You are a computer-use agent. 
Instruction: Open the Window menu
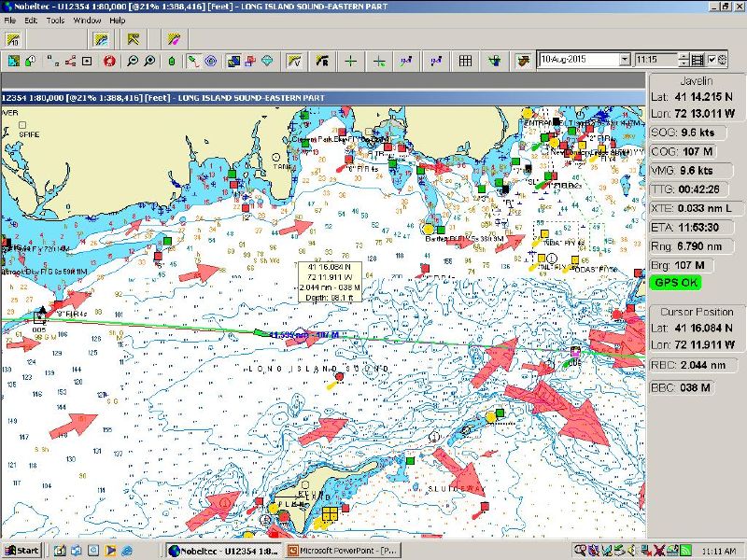pos(87,20)
